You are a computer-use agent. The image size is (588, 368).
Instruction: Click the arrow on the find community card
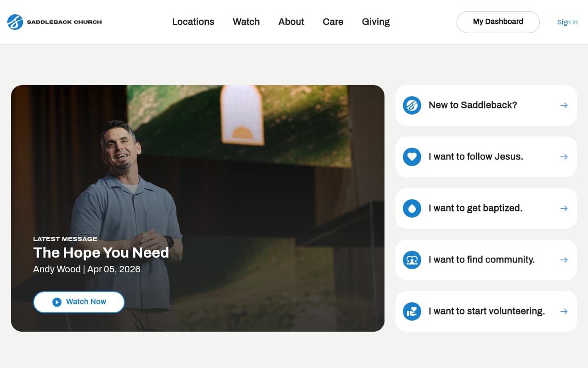pyautogui.click(x=564, y=260)
